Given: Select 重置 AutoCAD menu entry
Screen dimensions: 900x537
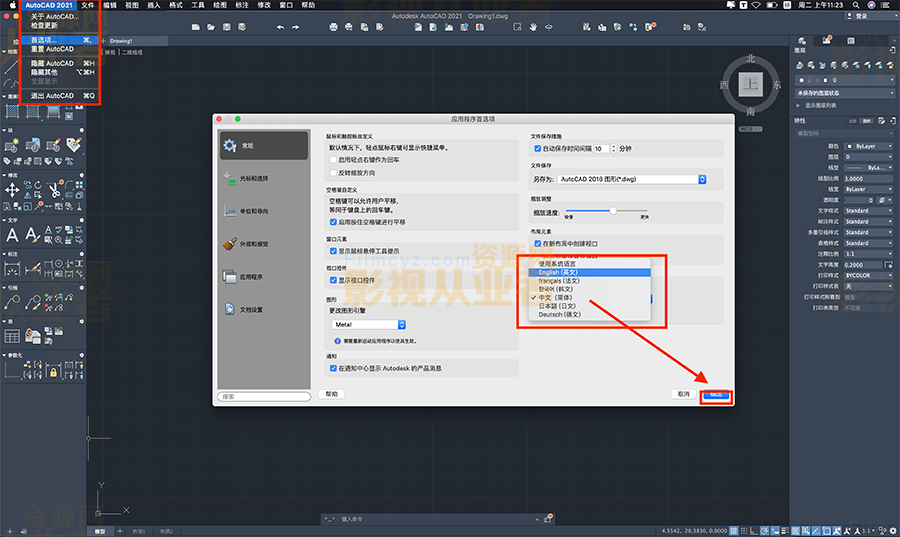Looking at the screenshot, I should pos(60,49).
